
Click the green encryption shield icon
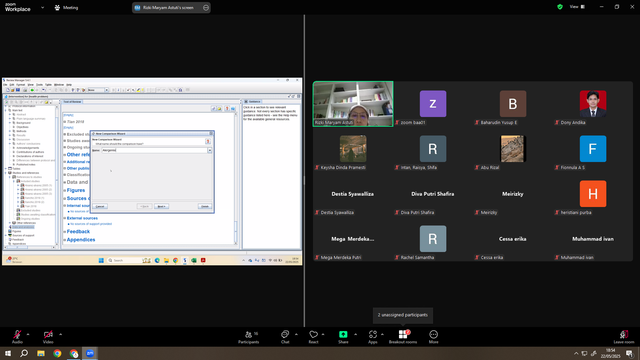pyautogui.click(x=560, y=7)
